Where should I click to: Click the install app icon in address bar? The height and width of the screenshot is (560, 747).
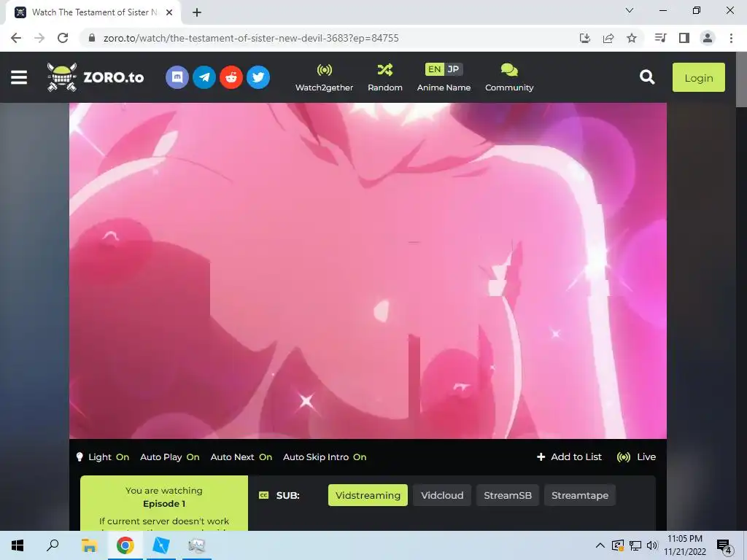point(585,38)
